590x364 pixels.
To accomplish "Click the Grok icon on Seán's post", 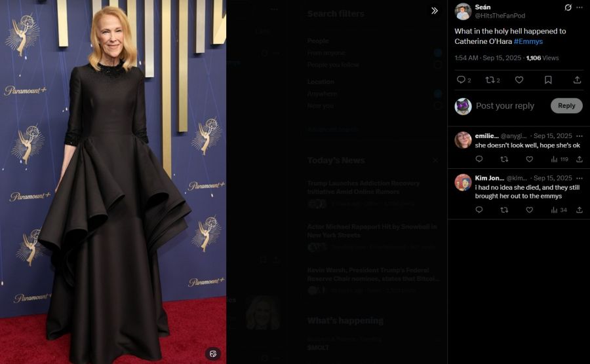I will pos(568,7).
